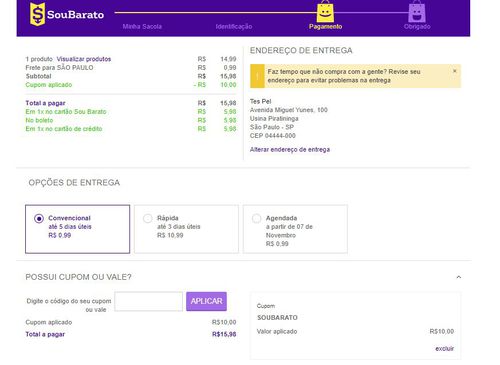Select the Rápida delivery radio button
This screenshot has height=365, width=500.
[148, 219]
